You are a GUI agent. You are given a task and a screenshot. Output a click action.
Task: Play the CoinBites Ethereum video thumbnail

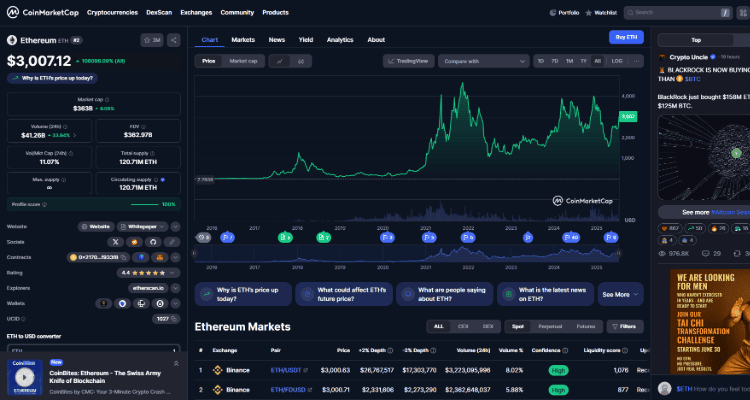pos(24,376)
